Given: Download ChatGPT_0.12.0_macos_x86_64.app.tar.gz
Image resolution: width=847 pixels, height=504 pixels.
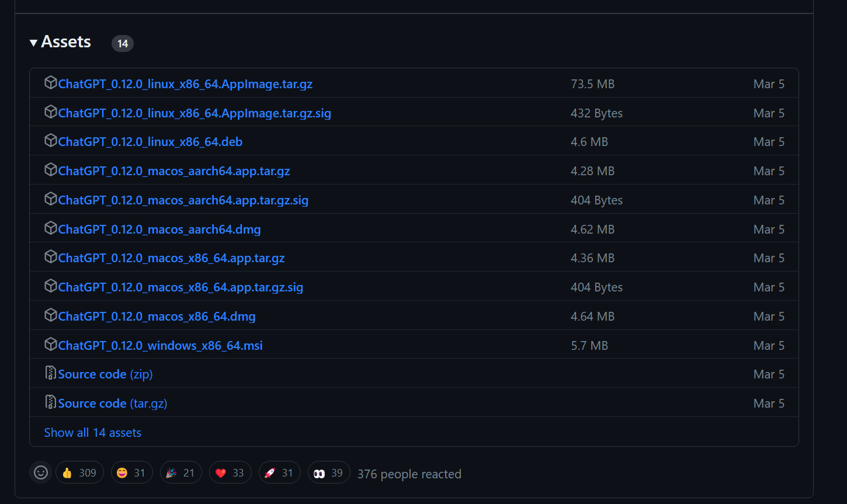Looking at the screenshot, I should pyautogui.click(x=172, y=258).
